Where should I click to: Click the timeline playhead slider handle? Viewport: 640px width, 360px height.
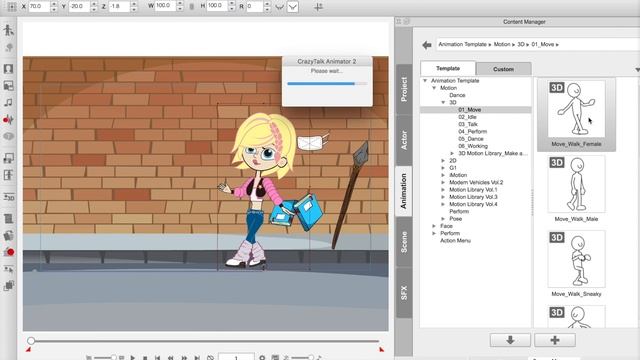(31, 340)
